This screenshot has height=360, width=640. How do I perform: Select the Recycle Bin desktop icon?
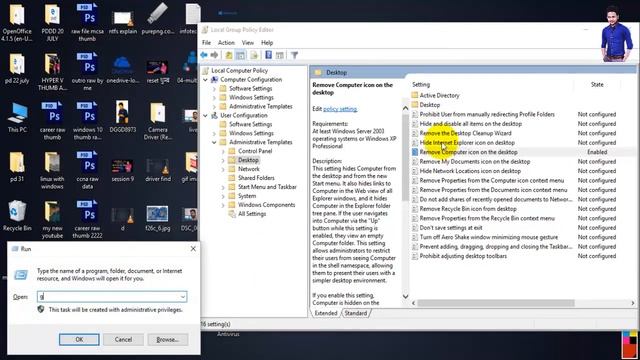pyautogui.click(x=17, y=216)
